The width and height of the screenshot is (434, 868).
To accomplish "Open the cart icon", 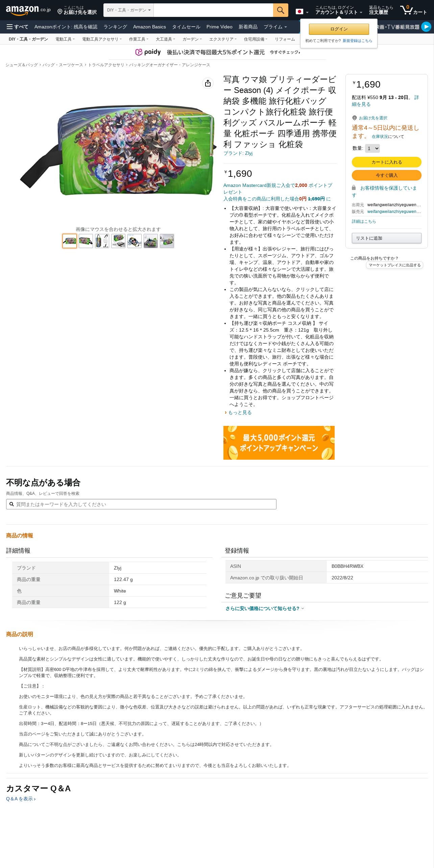I will 413,10.
